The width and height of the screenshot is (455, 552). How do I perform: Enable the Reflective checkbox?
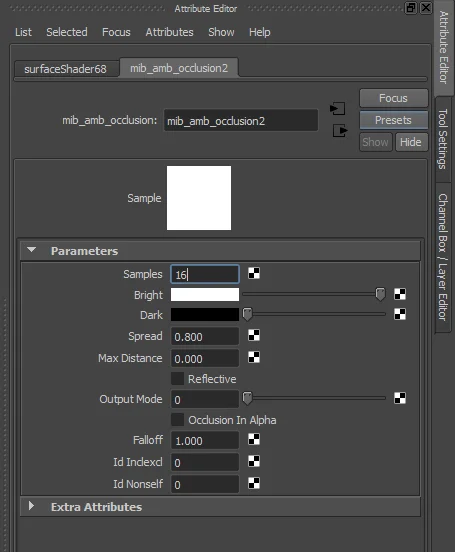click(177, 379)
